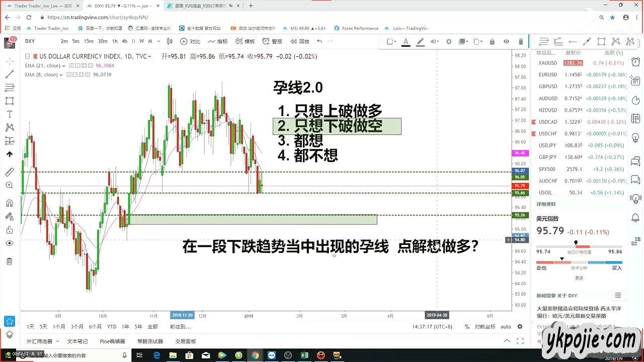Open the 指标 indicators menu

pos(217,41)
